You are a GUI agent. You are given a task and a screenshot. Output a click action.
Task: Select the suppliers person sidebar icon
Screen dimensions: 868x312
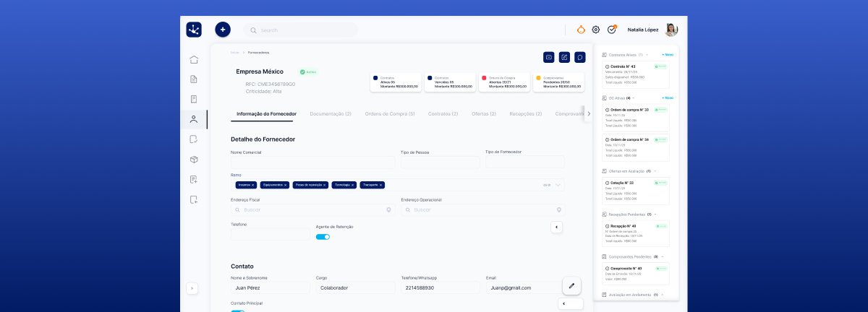pyautogui.click(x=194, y=119)
